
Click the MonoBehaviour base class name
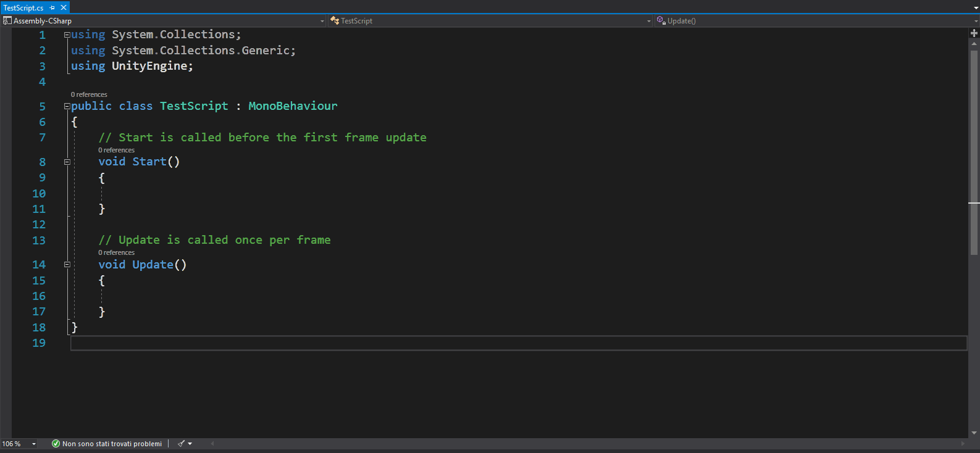[293, 106]
